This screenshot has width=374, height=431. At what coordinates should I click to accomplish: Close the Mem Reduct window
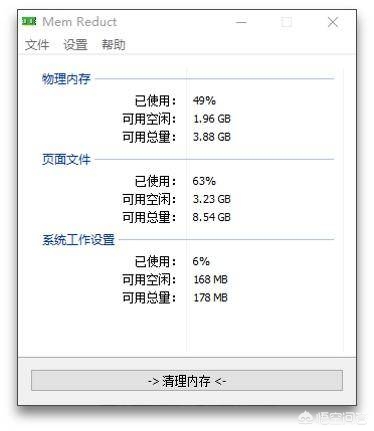pos(333,22)
